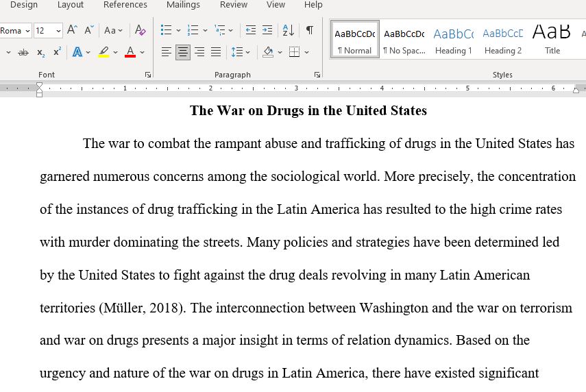Apply red font color
Image resolution: width=586 pixels, height=392 pixels.
(x=130, y=52)
